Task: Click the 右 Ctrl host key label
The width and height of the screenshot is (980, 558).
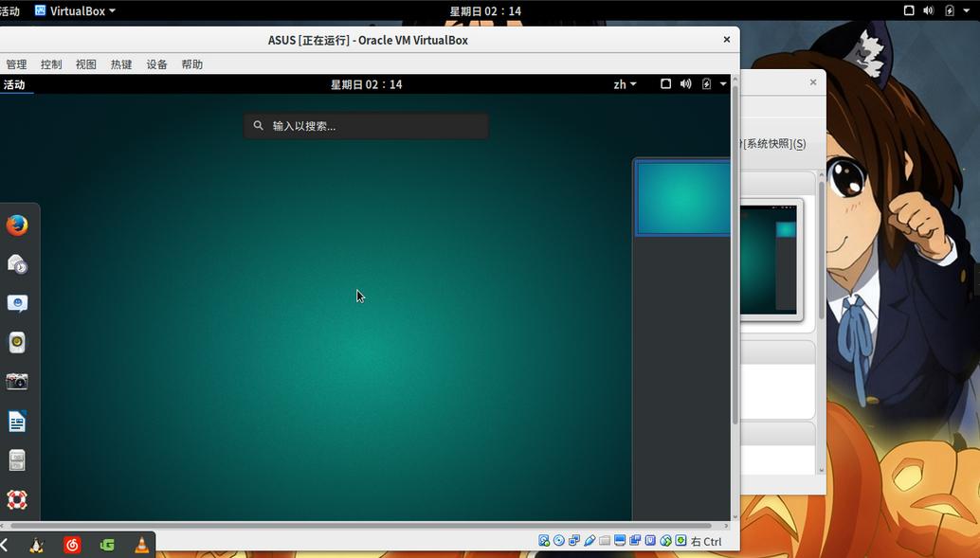Action: (706, 542)
